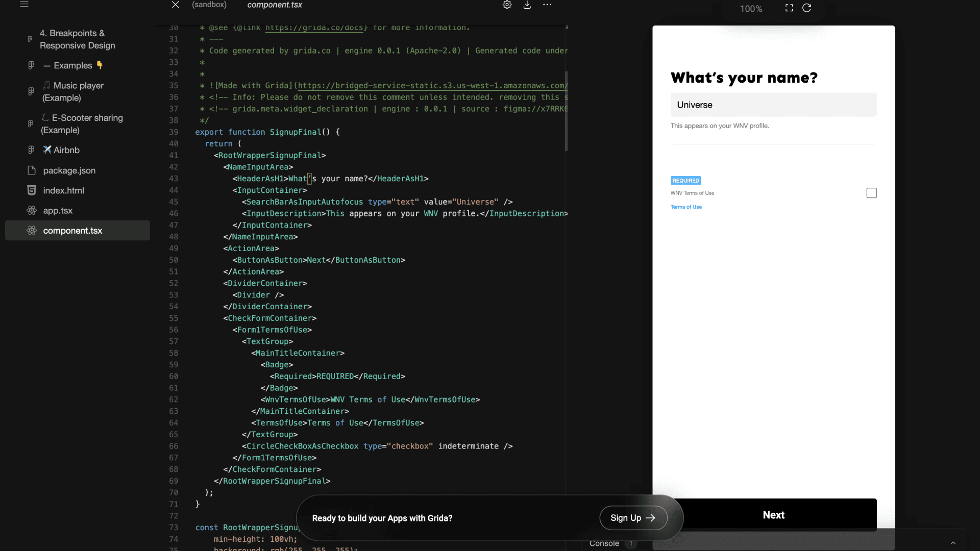
Task: Expand the Console panel with chevron
Action: [x=953, y=543]
